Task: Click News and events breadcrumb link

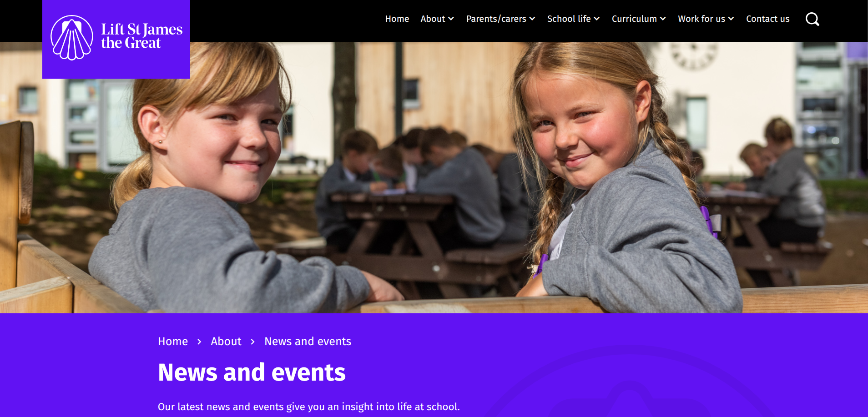Action: tap(308, 342)
